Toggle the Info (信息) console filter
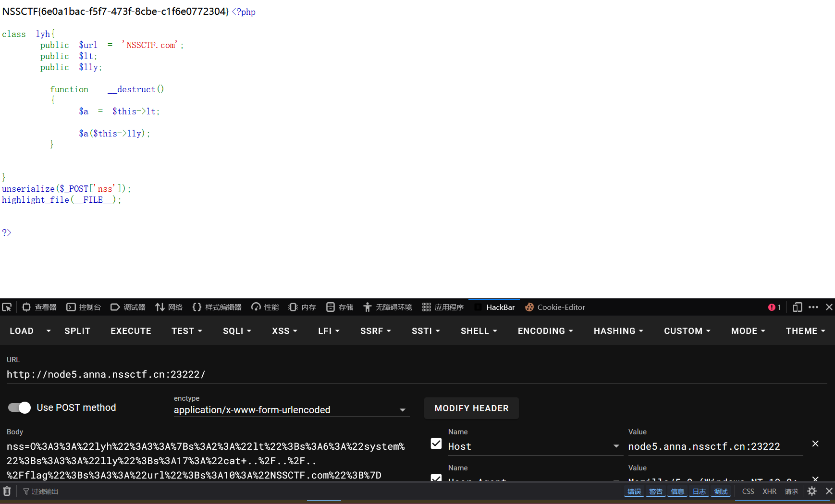 pos(677,492)
